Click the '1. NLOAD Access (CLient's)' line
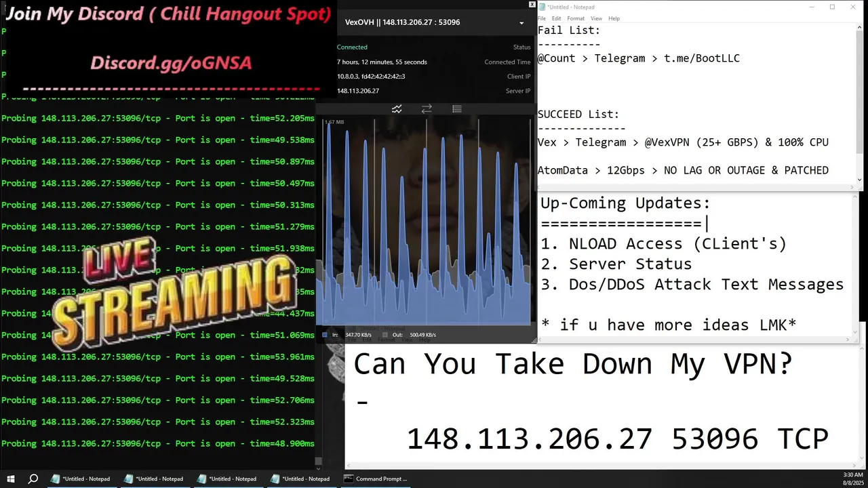The width and height of the screenshot is (868, 488). tap(663, 244)
